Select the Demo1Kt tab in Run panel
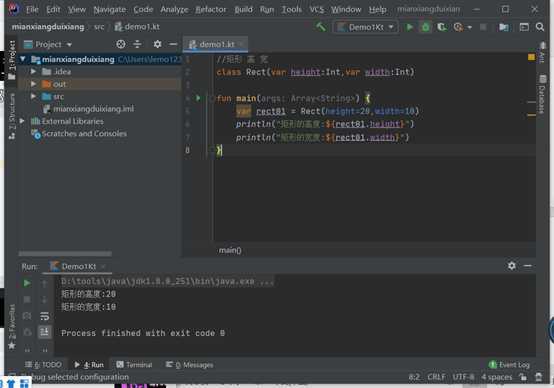The image size is (554, 388). (78, 266)
